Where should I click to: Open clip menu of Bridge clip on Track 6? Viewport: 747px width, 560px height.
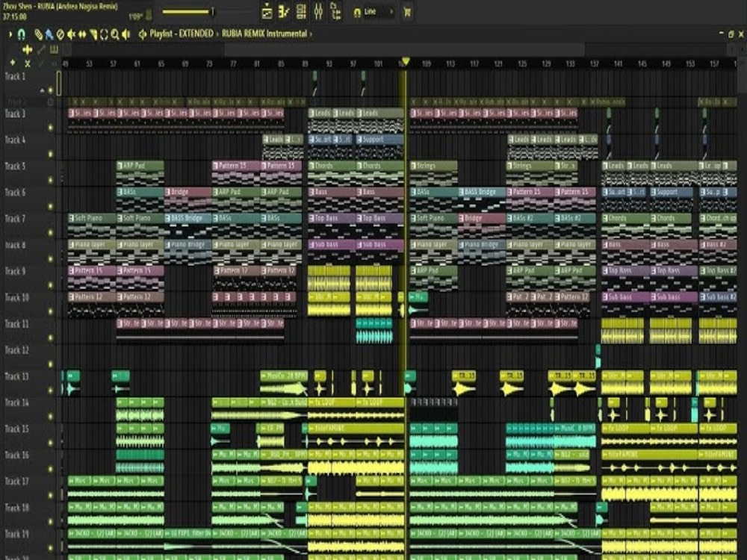pyautogui.click(x=168, y=192)
